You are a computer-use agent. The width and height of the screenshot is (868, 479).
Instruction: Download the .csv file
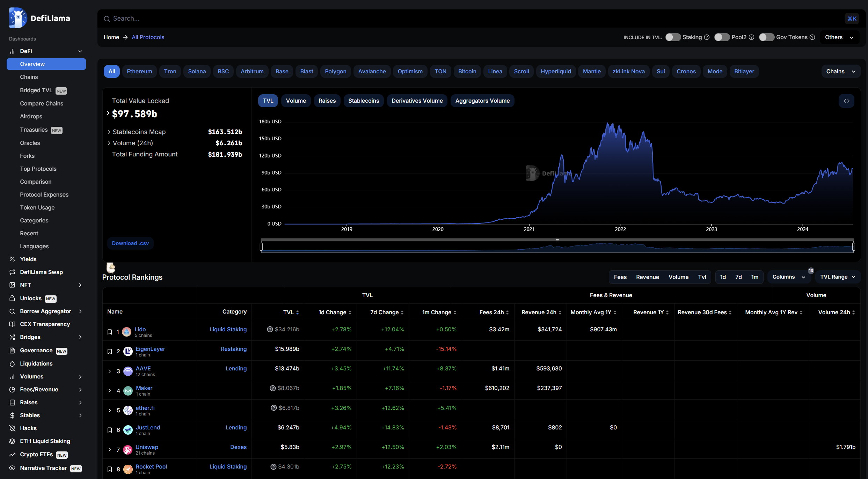pos(130,243)
